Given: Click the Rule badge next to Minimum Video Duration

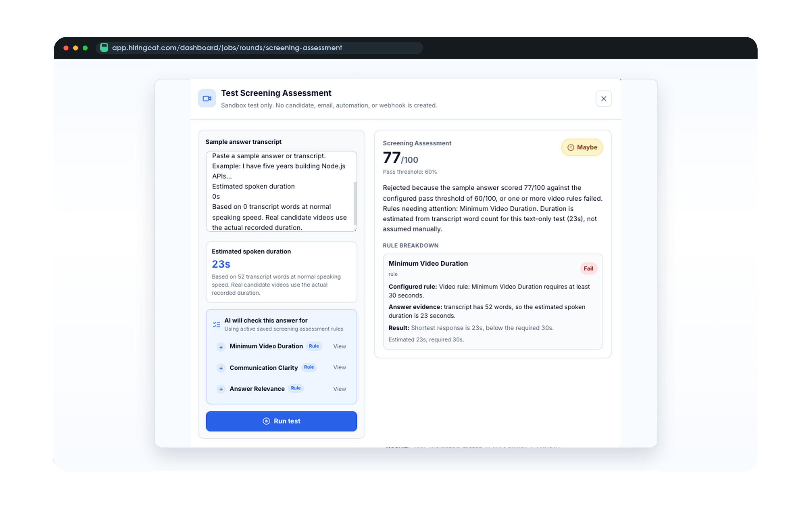Looking at the screenshot, I should click(314, 346).
